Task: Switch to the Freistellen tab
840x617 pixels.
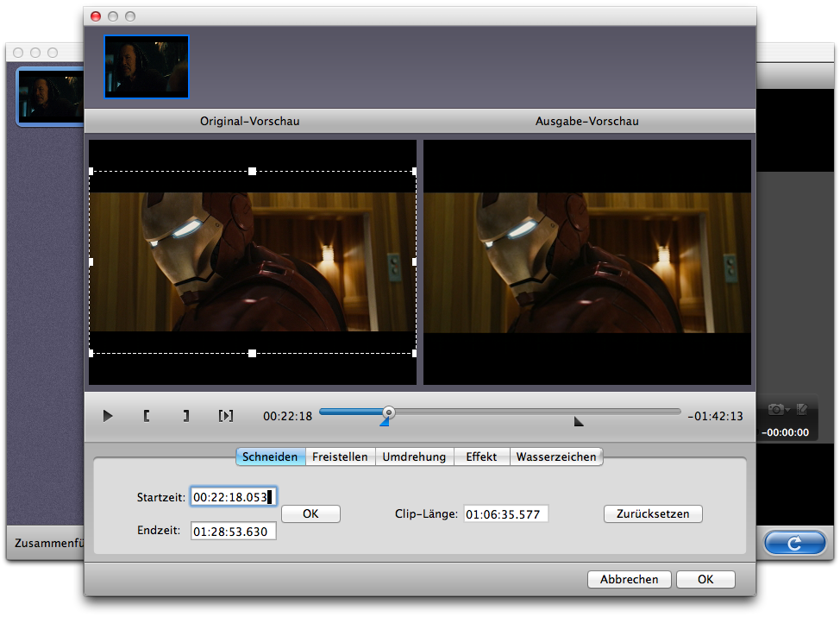Action: click(x=340, y=456)
